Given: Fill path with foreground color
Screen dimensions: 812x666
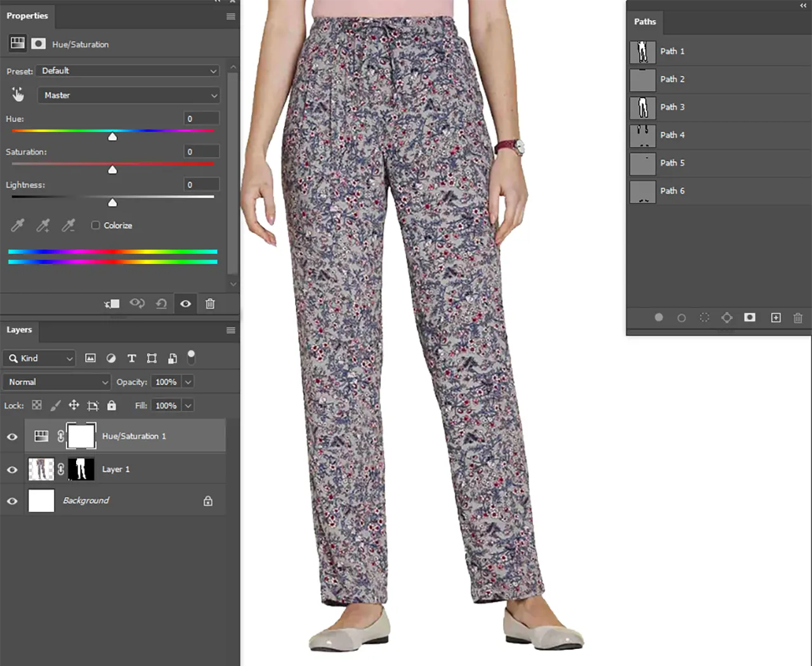Looking at the screenshot, I should click(x=658, y=317).
